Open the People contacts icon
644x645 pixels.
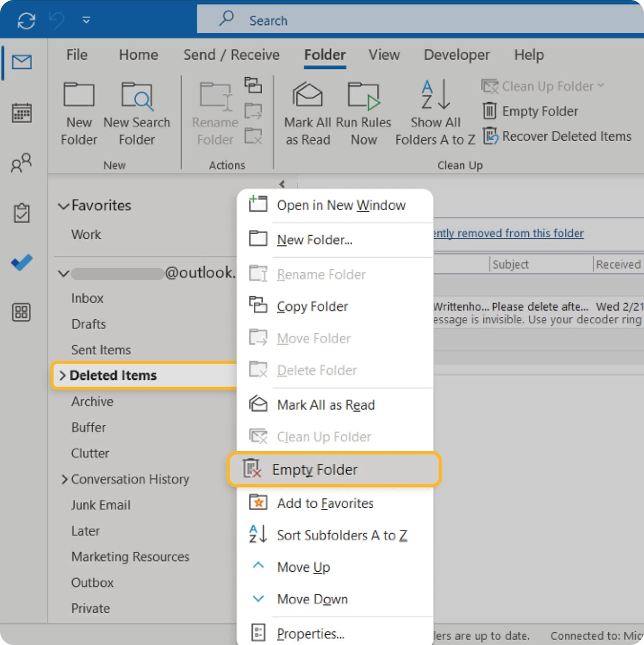point(21,163)
